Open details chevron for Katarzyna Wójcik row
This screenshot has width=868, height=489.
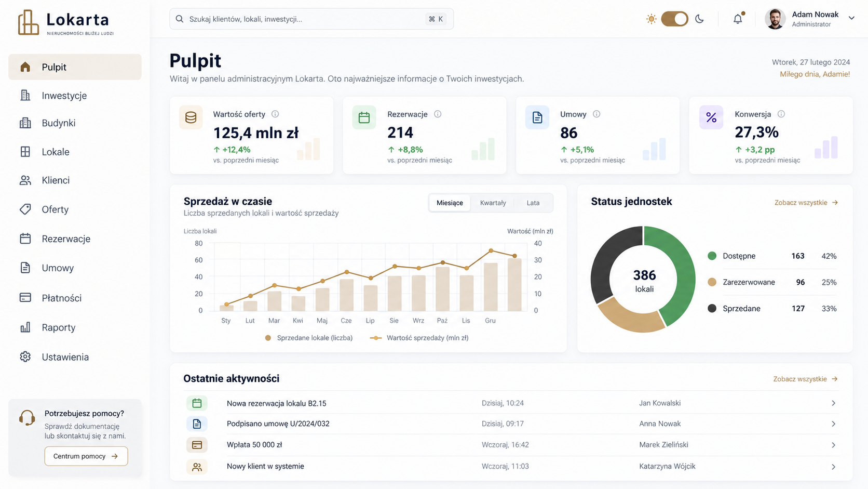[x=833, y=467]
